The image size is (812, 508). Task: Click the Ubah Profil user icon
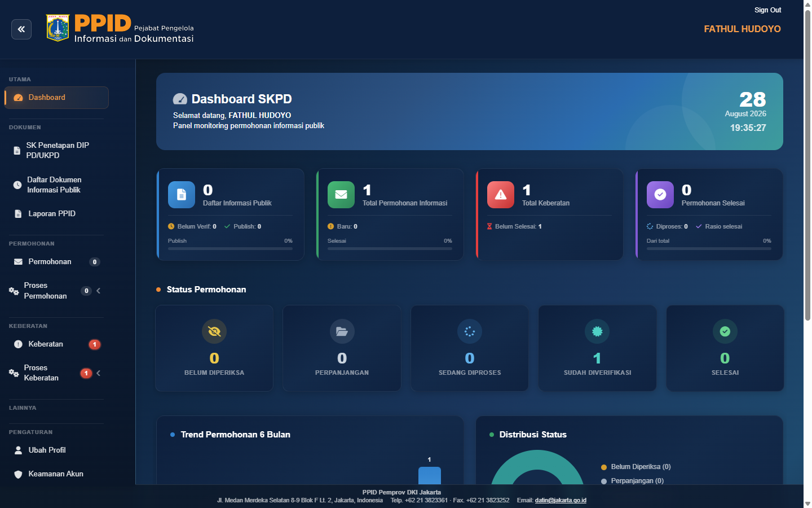point(18,450)
